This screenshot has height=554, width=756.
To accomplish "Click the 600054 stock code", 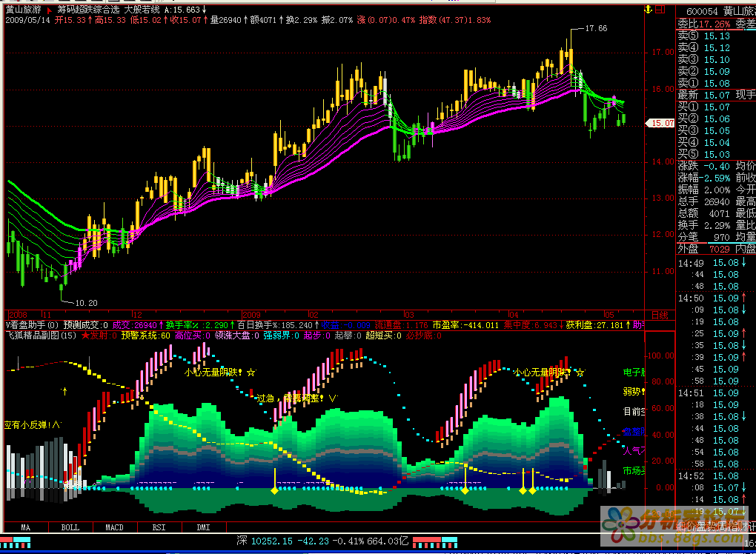I will point(703,11).
